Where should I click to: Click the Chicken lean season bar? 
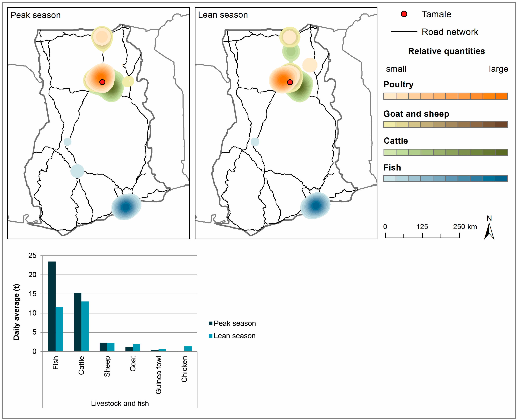188,349
